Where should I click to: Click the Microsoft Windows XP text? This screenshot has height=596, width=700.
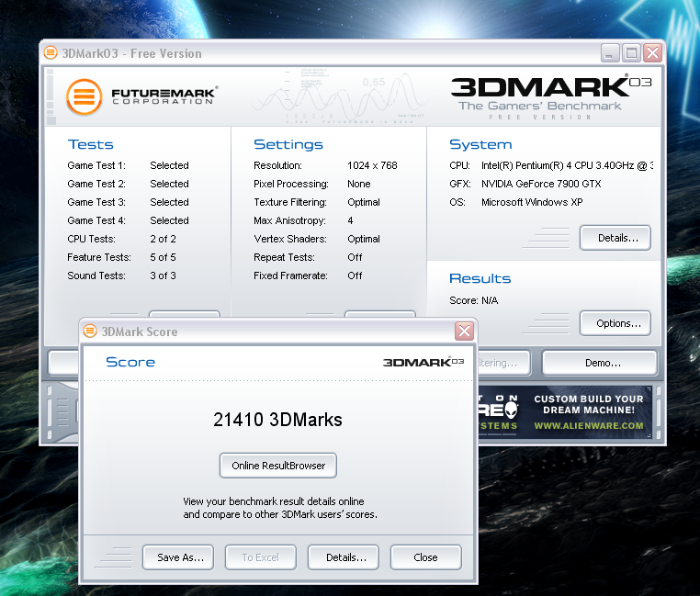pos(532,202)
